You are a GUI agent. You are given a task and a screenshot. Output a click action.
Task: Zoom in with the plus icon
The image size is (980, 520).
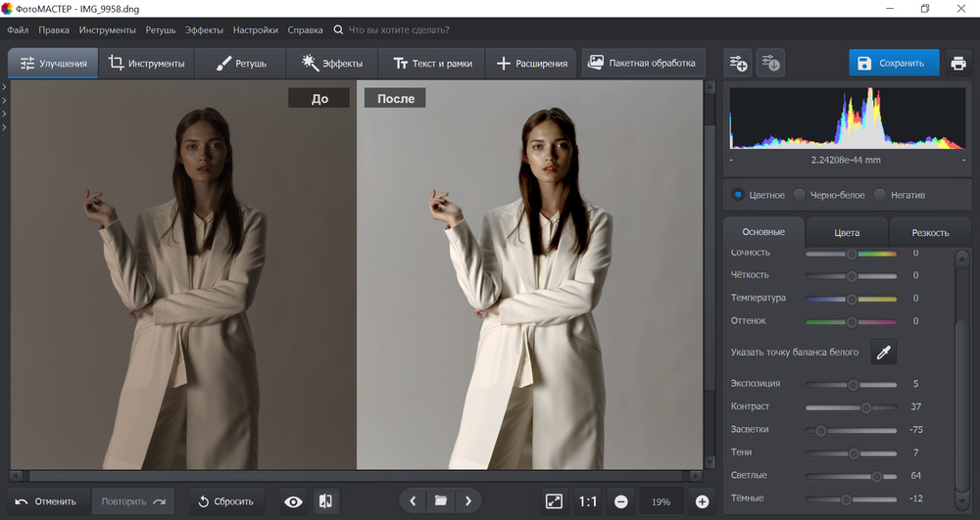pyautogui.click(x=702, y=501)
